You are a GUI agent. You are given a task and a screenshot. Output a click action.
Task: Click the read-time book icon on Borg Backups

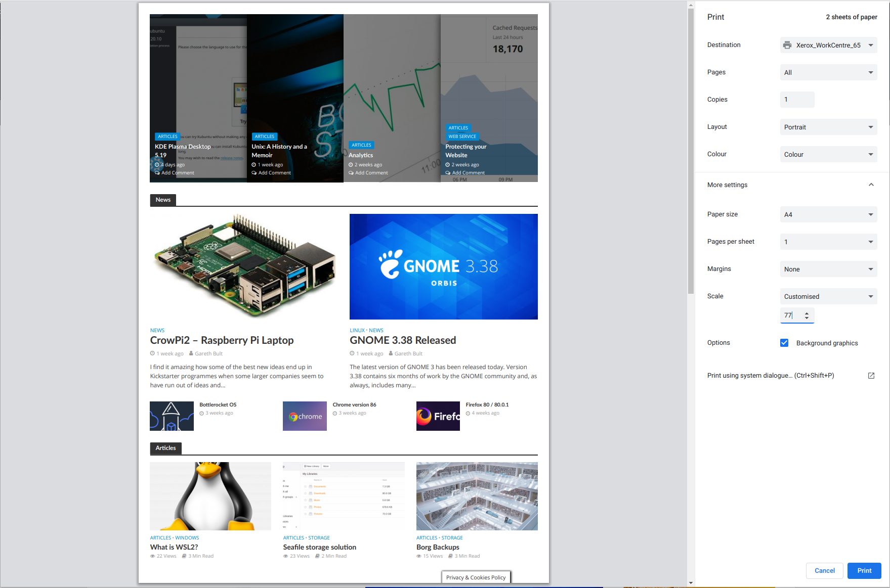tap(451, 556)
